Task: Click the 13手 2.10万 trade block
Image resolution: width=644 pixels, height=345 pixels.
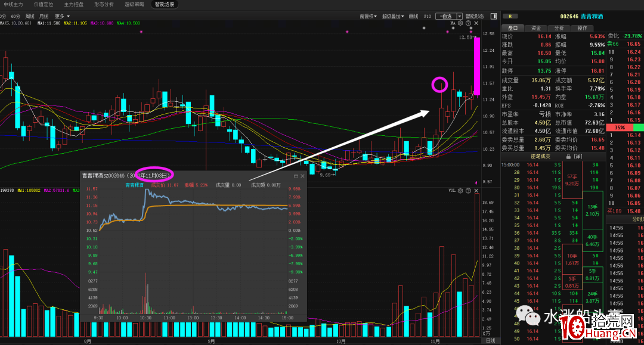Action: (x=592, y=210)
